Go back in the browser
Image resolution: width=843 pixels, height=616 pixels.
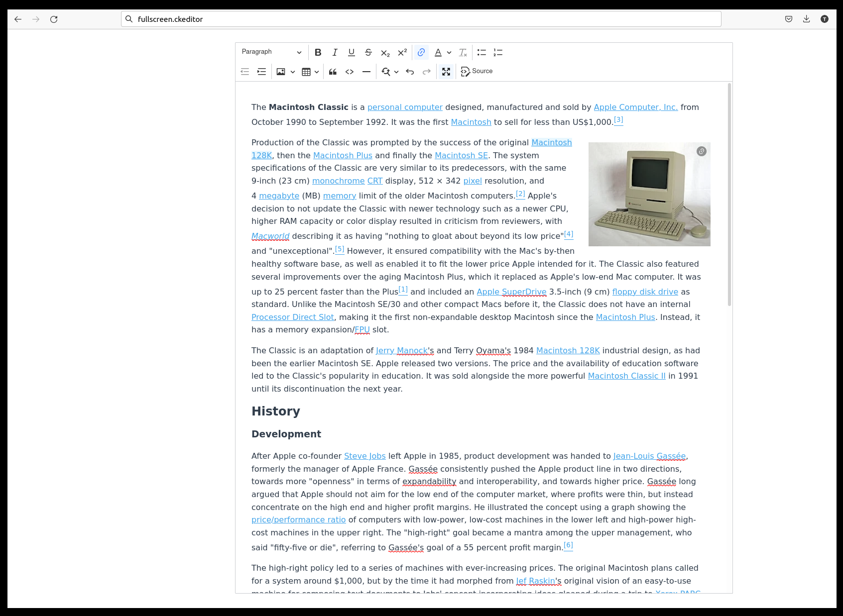click(18, 19)
